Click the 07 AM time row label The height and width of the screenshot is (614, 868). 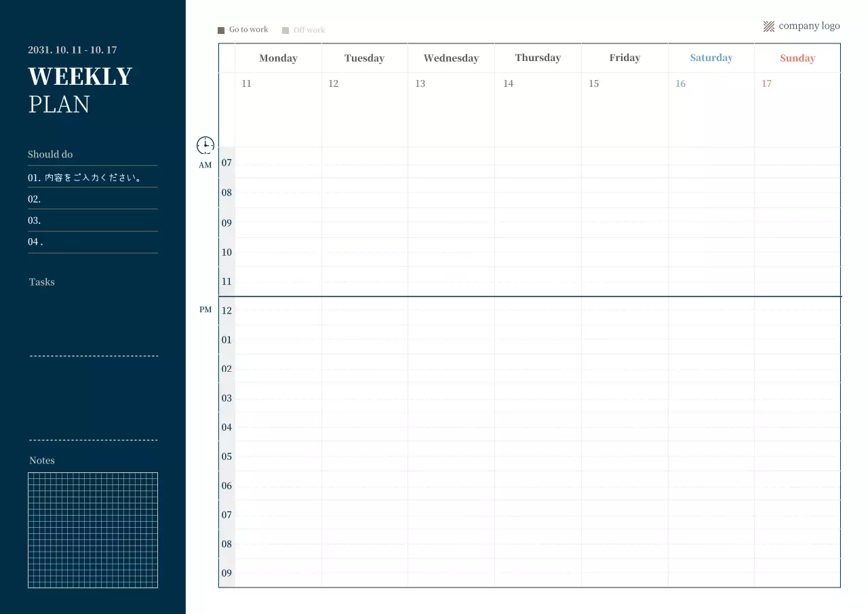tap(226, 163)
